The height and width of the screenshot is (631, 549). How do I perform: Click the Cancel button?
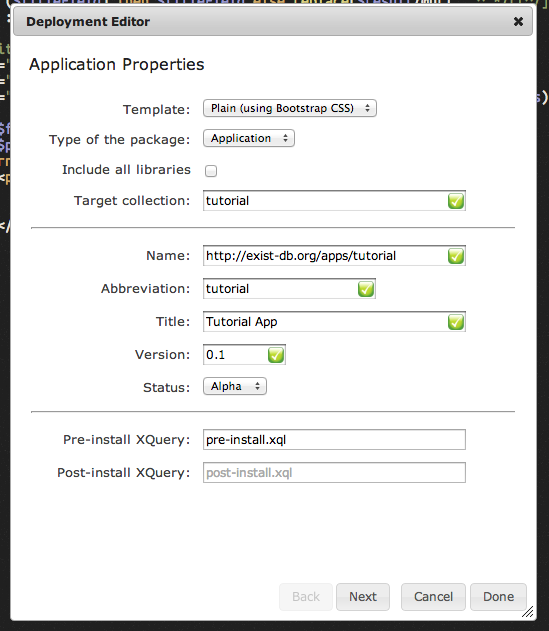(433, 597)
